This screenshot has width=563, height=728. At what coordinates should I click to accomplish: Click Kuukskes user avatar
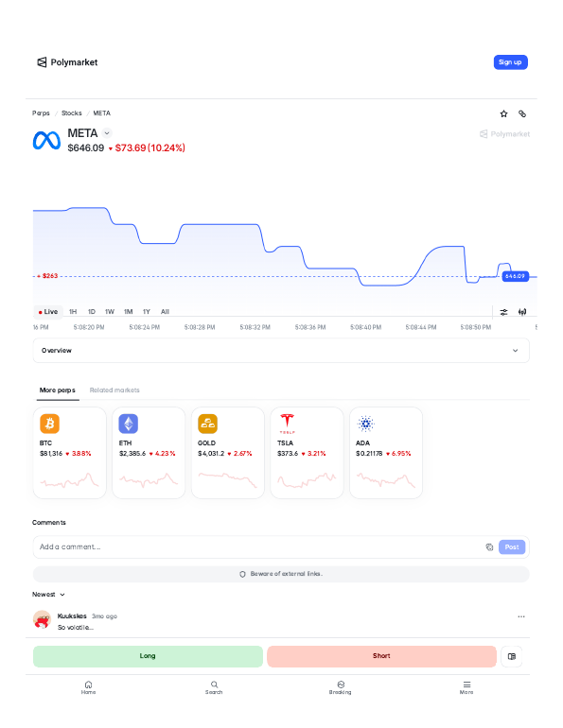[x=42, y=620]
